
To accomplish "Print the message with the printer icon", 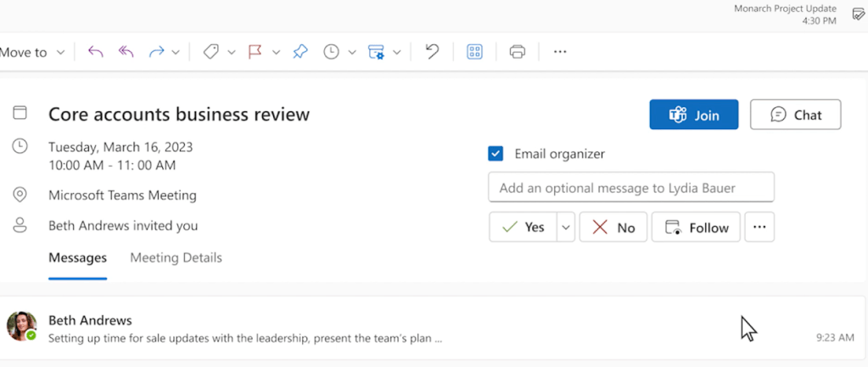I will tap(517, 52).
